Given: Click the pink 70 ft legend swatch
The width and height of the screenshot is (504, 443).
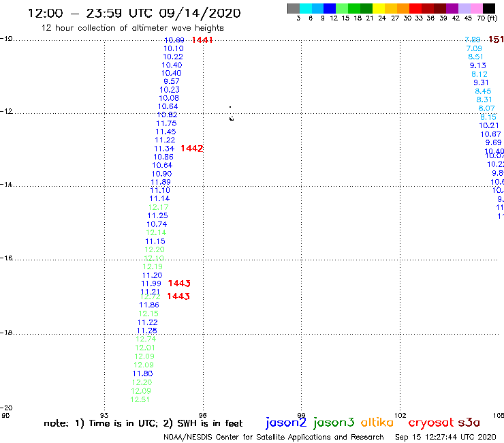Looking at the screenshot, I should (x=476, y=8).
